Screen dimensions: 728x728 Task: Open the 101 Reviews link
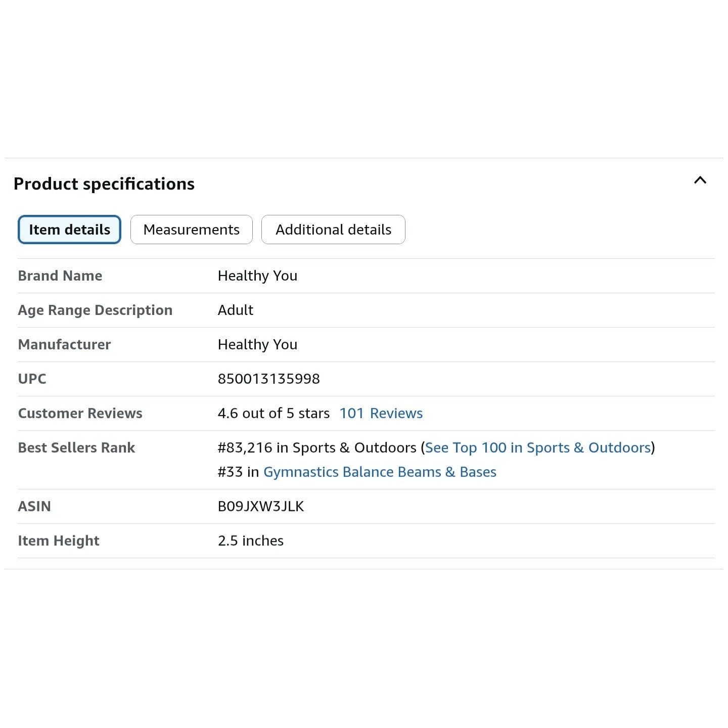381,413
